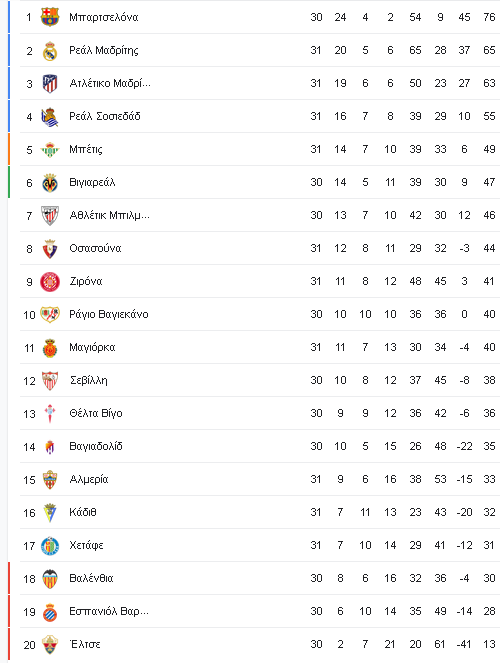Open the Οσασούνα team link
The image size is (500, 663).
click(95, 248)
